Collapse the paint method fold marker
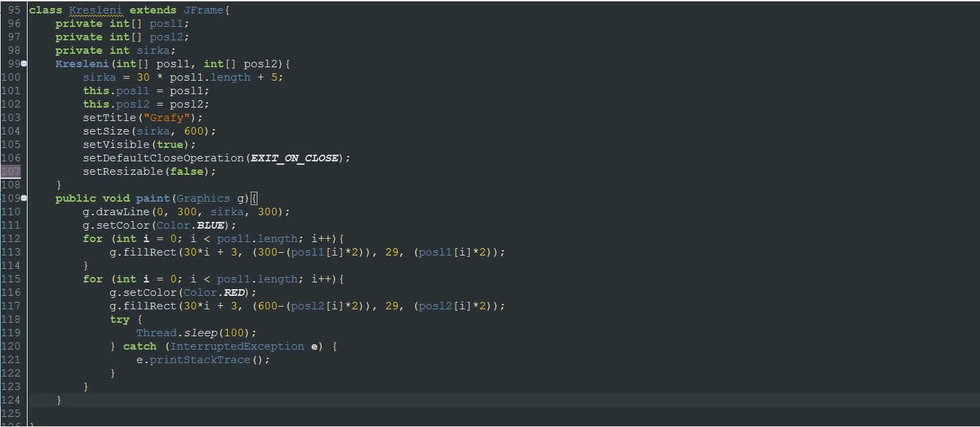980x427 pixels. [24, 198]
